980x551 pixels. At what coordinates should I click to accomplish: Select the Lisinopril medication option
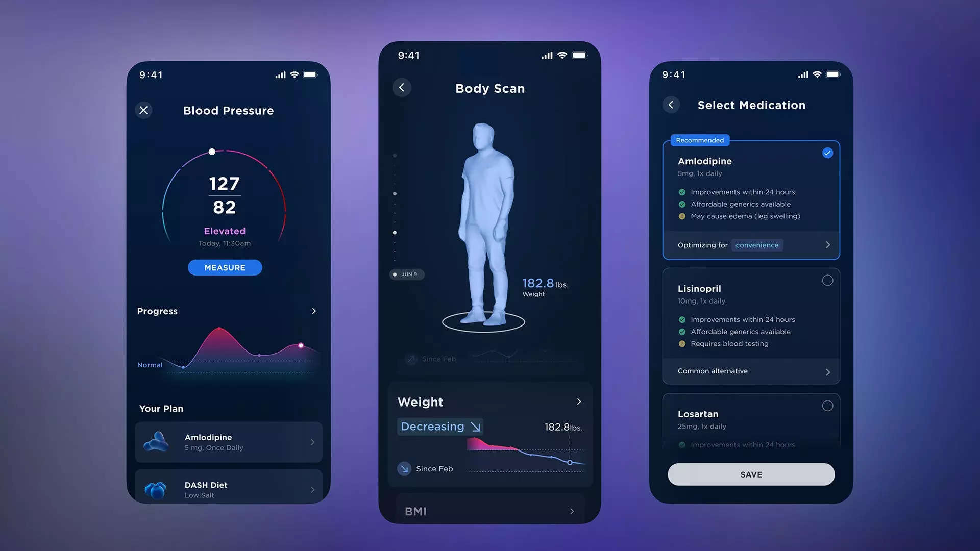pos(826,281)
